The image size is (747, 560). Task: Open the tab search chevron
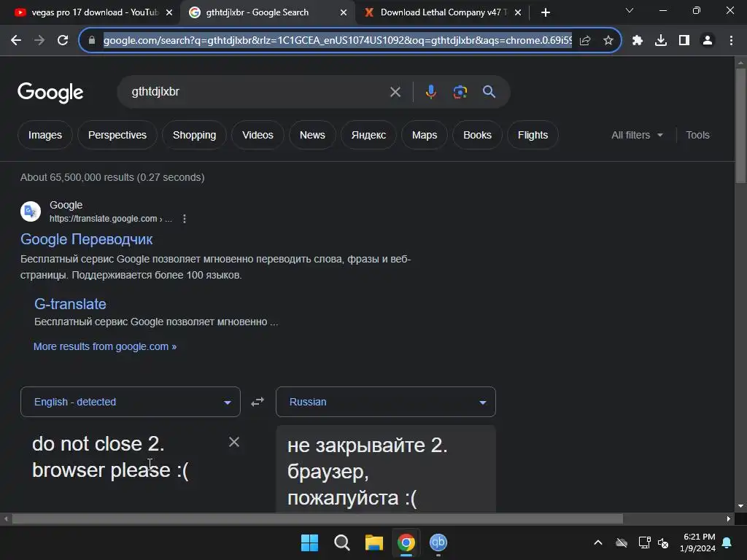tap(630, 10)
